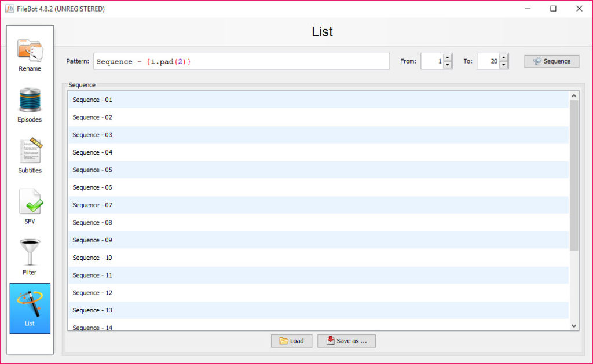Click the Sequence button
Image resolution: width=593 pixels, height=364 pixels.
551,61
